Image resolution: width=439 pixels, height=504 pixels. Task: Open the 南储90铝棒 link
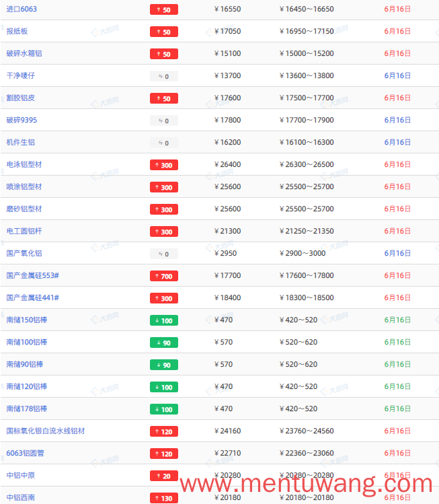(25, 364)
